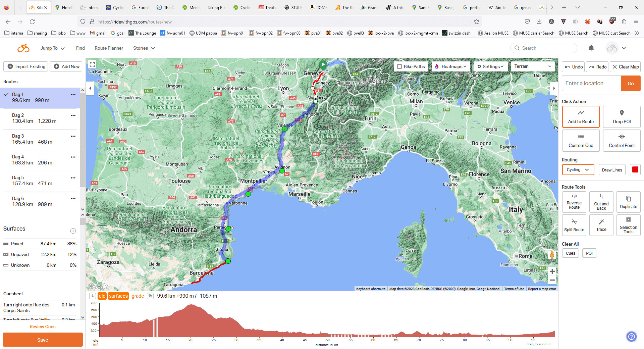Open the notifications bell

591,48
